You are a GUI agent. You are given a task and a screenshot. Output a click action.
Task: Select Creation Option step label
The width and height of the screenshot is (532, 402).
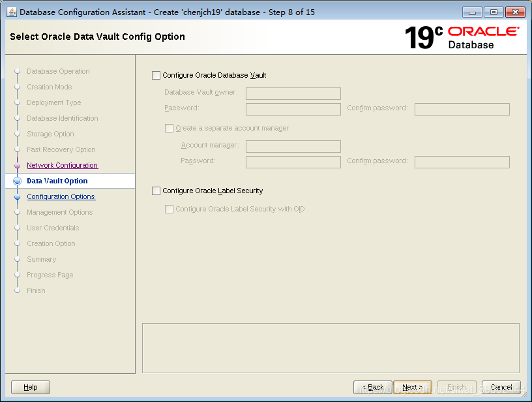pos(52,243)
